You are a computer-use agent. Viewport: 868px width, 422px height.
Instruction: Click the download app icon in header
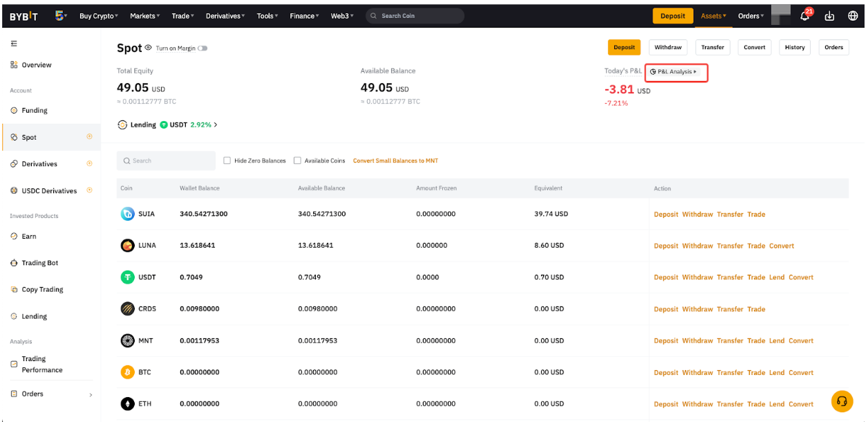(830, 16)
